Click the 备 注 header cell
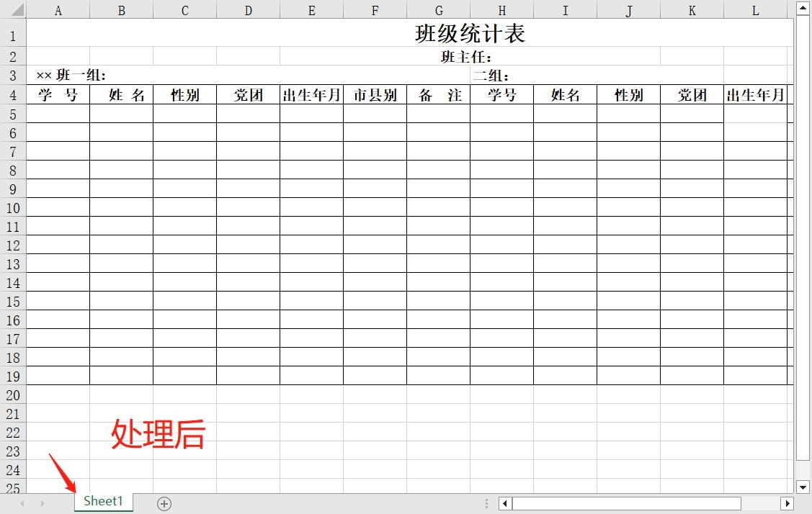 tap(439, 94)
